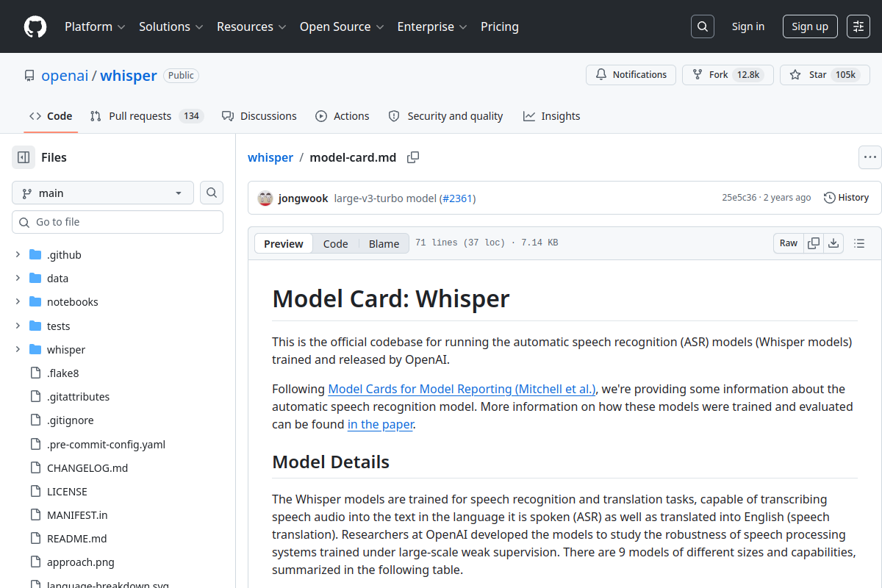Open .gitignore in file tree
882x588 pixels.
[x=71, y=420]
